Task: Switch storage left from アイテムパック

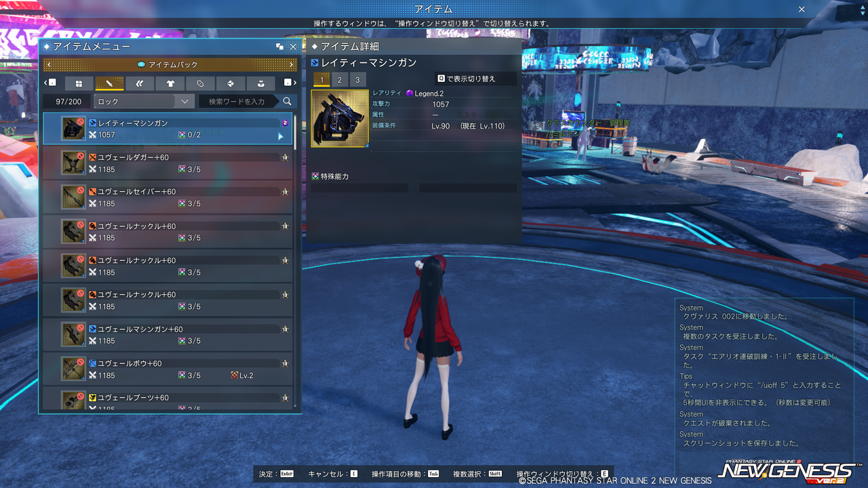Action: (x=48, y=64)
